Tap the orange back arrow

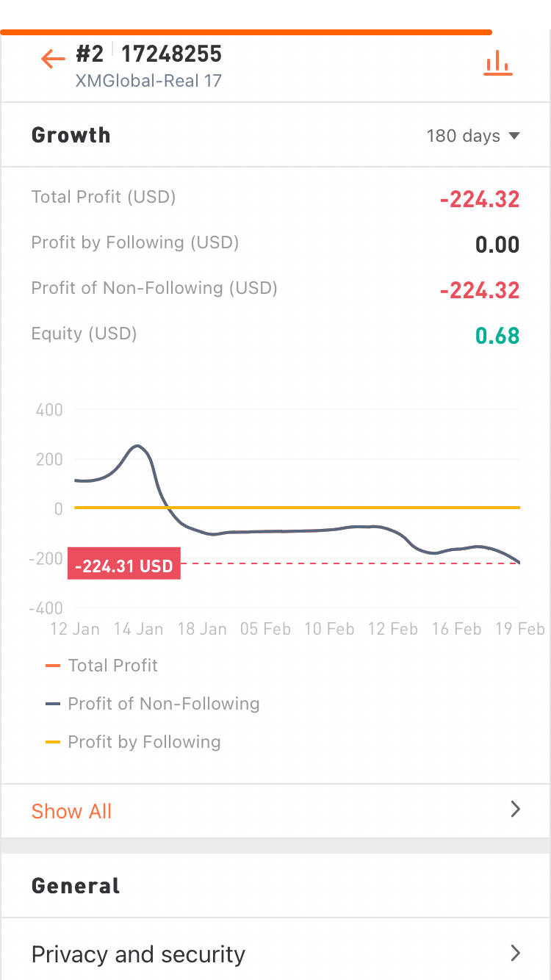(x=53, y=59)
